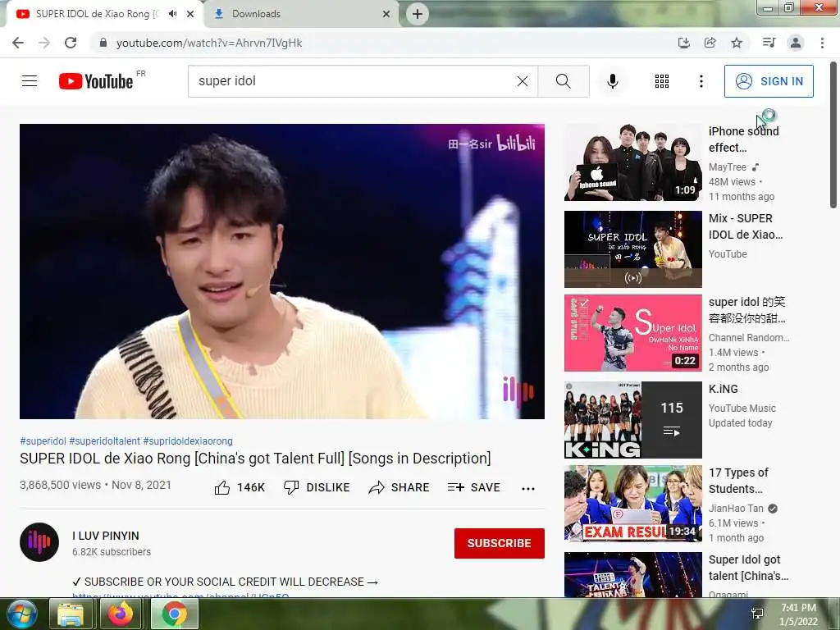Click the 6.82K subscribers text
The height and width of the screenshot is (630, 840).
point(112,552)
